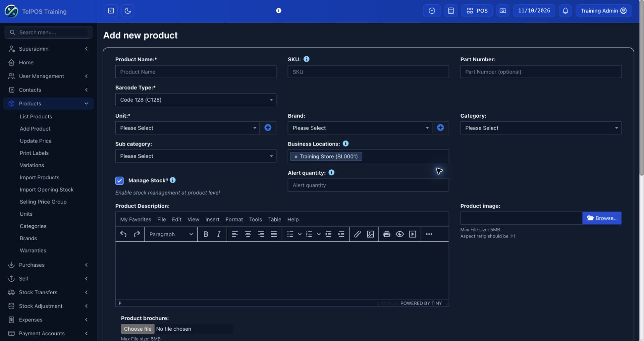Redo edit in description editor
The height and width of the screenshot is (341, 644).
click(x=137, y=234)
